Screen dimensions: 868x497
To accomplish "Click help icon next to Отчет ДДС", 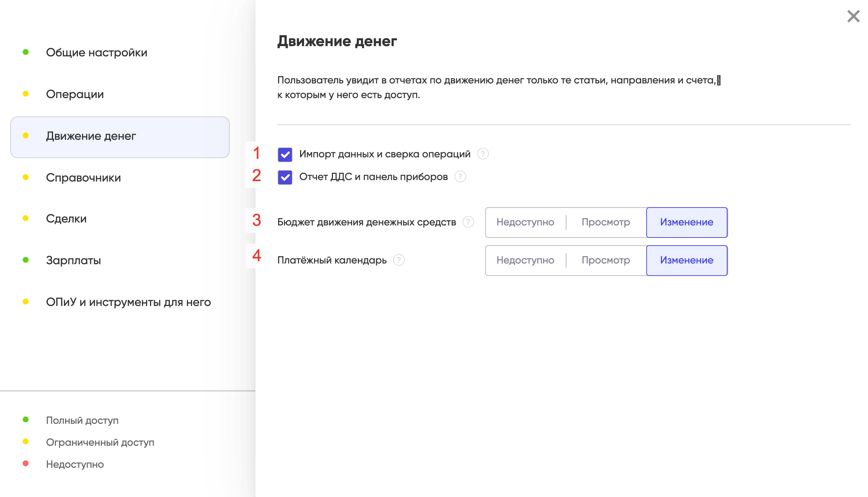I will [460, 177].
